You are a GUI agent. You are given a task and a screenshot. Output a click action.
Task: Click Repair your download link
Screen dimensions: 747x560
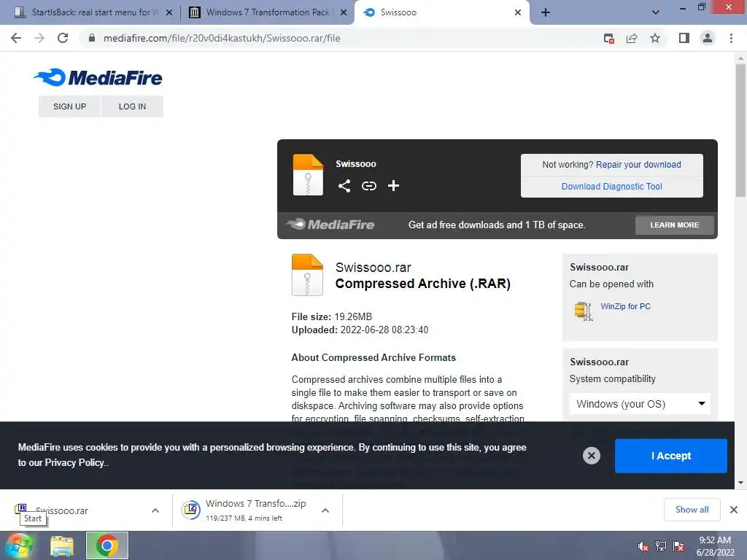coord(638,164)
